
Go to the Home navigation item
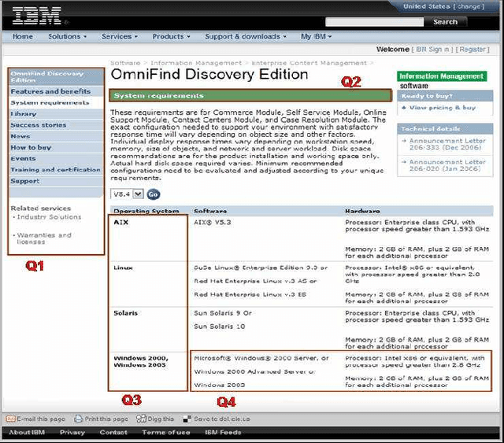pos(23,37)
